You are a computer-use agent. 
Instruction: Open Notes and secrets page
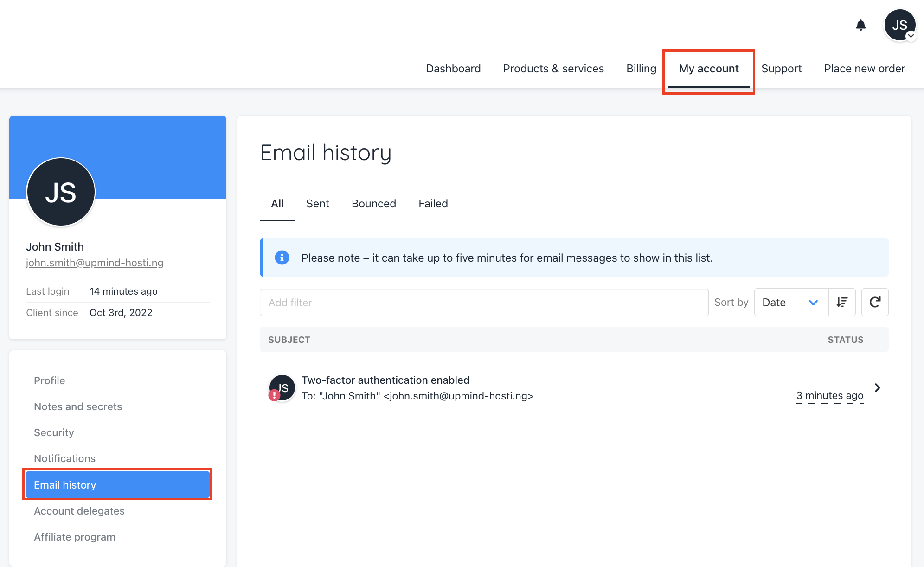pos(78,406)
